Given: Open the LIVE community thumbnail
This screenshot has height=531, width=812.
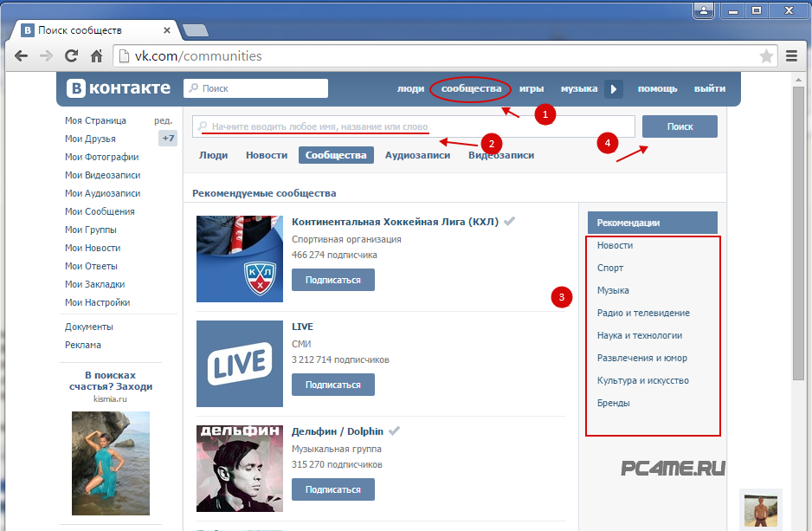Looking at the screenshot, I should point(240,364).
